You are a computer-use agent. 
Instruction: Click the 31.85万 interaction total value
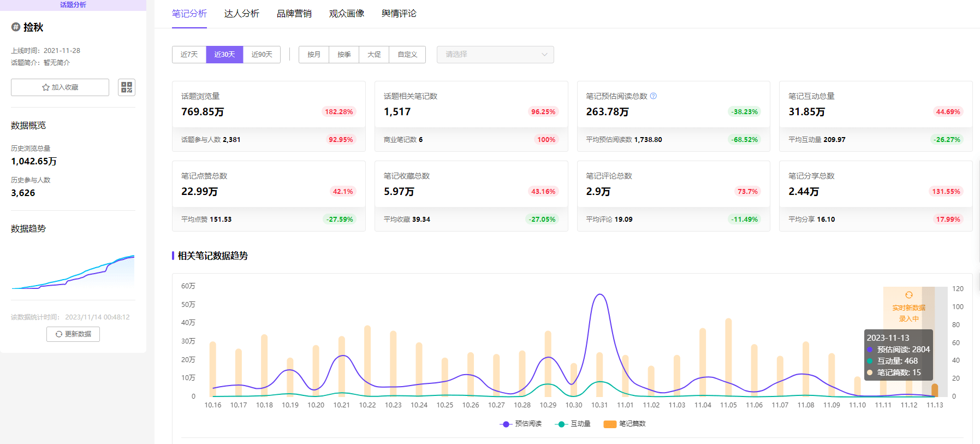click(x=806, y=111)
